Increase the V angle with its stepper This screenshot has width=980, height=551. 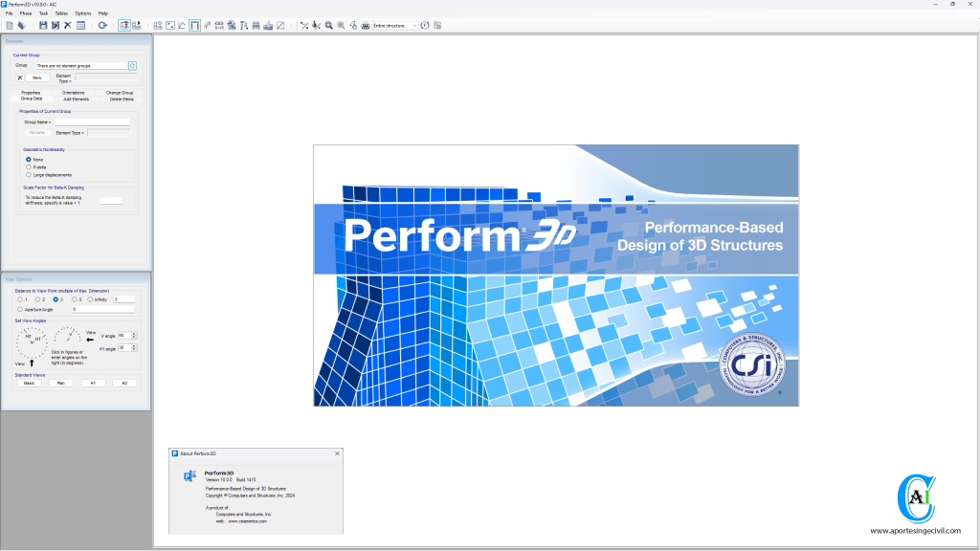134,332
